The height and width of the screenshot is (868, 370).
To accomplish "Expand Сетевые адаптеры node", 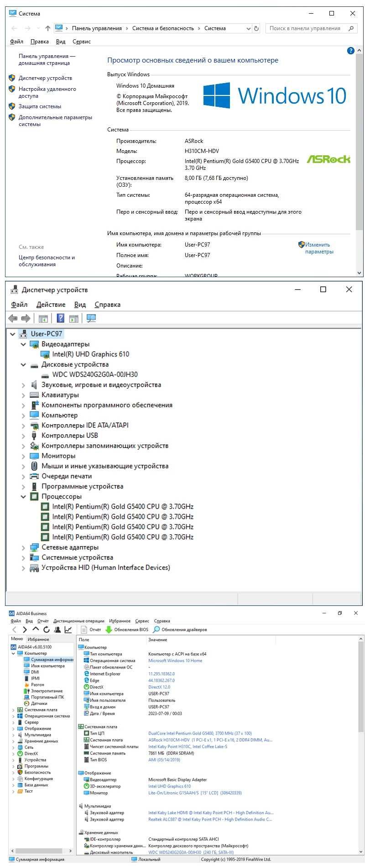I will point(23,547).
